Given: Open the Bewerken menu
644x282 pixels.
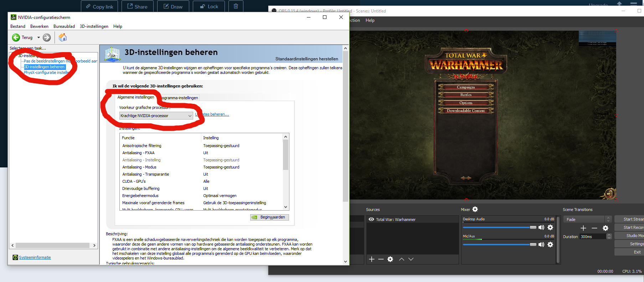Looking at the screenshot, I should tap(39, 26).
